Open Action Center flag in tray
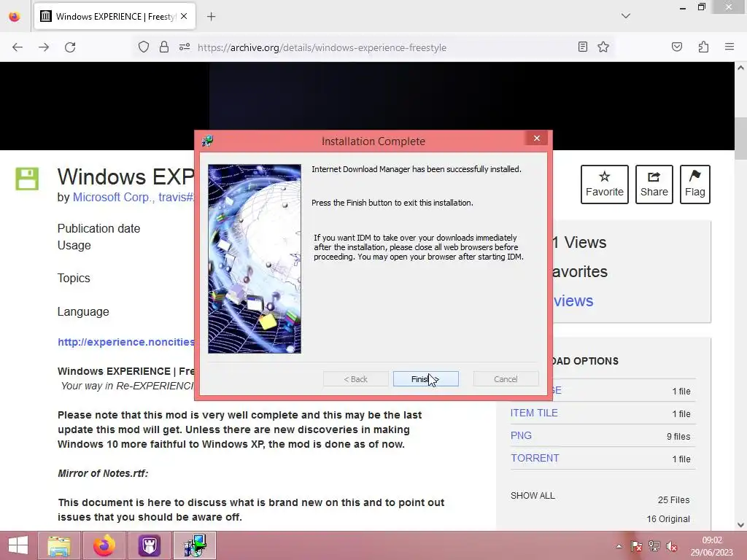This screenshot has width=747, height=560. [x=636, y=546]
